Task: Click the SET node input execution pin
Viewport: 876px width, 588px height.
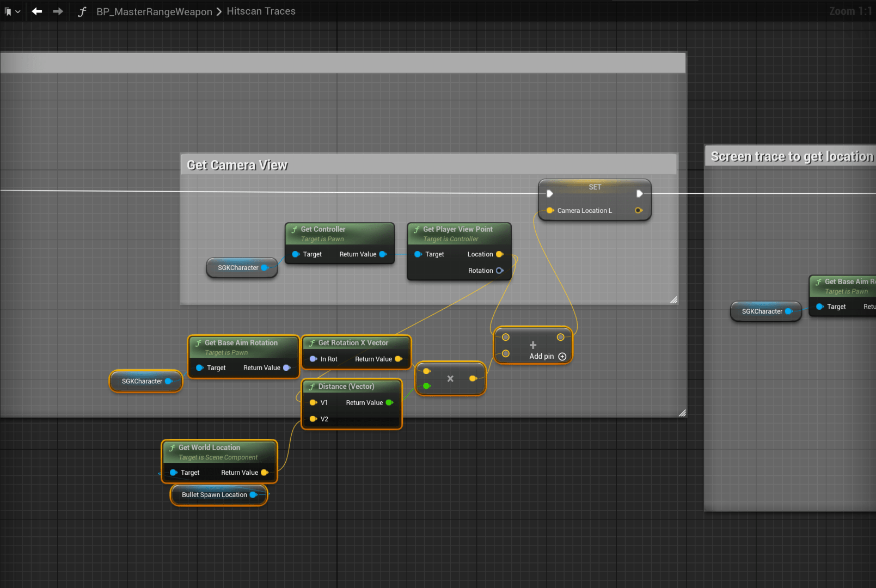Action: click(550, 193)
